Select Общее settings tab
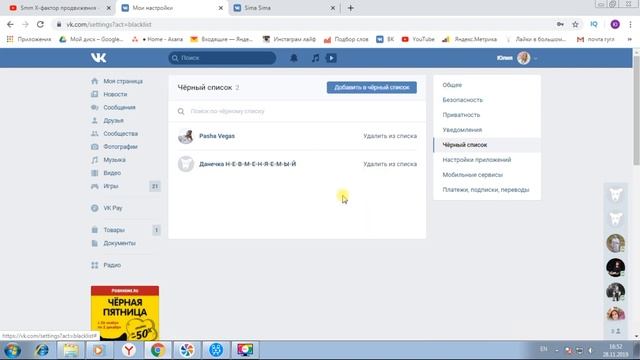 (x=452, y=85)
